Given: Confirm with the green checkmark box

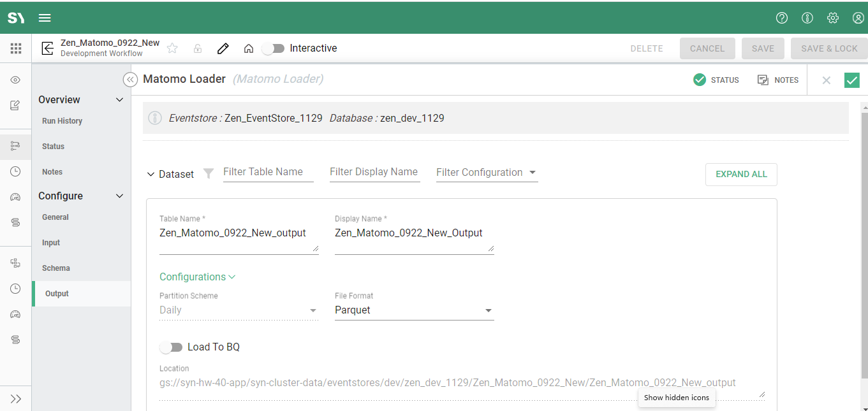Looking at the screenshot, I should (x=851, y=80).
